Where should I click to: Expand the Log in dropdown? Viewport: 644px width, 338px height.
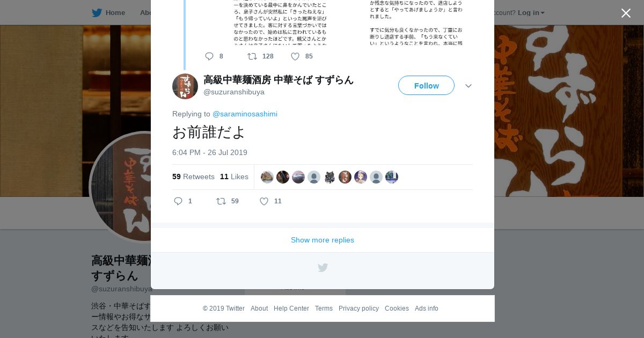(x=531, y=12)
